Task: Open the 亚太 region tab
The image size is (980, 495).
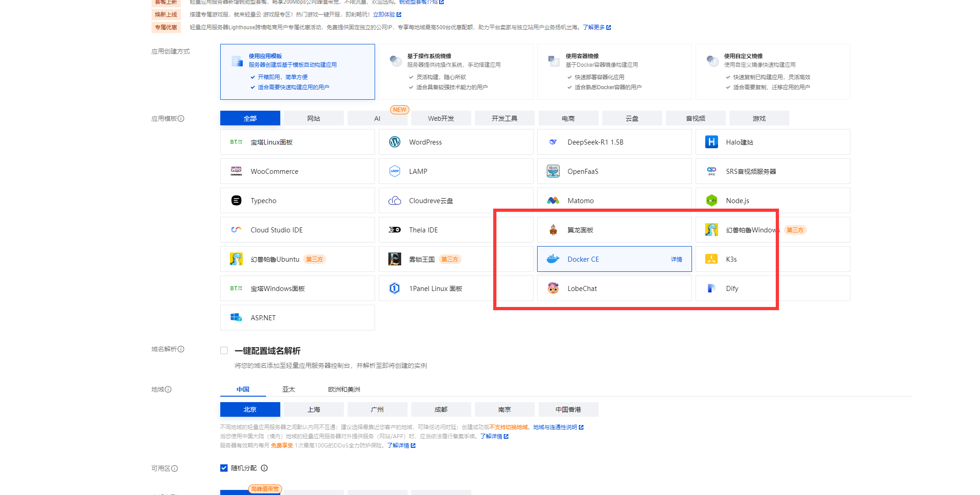Action: point(289,389)
